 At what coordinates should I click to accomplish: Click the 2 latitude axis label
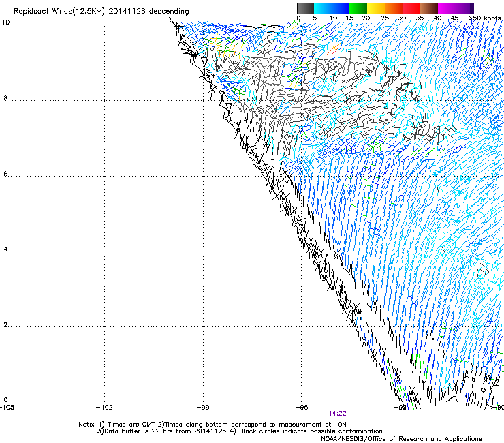click(5, 325)
